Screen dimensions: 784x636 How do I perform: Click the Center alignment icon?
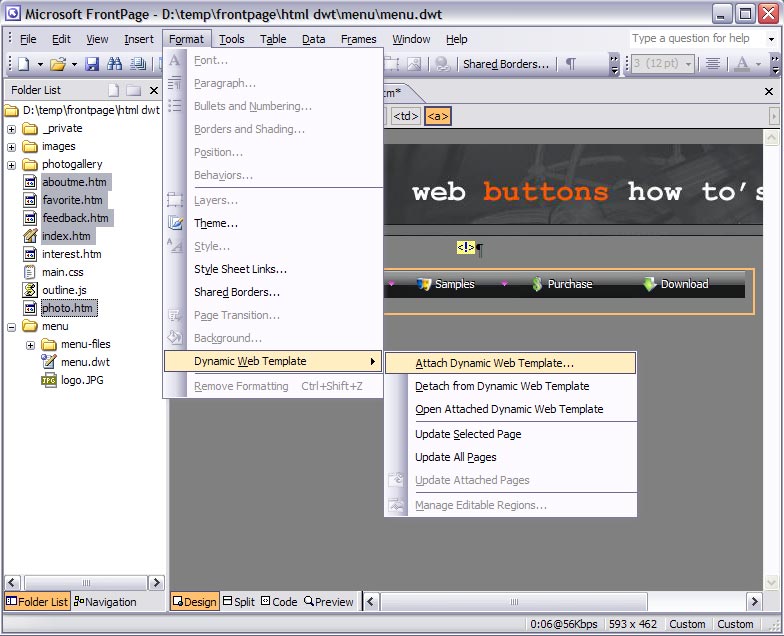pos(712,64)
